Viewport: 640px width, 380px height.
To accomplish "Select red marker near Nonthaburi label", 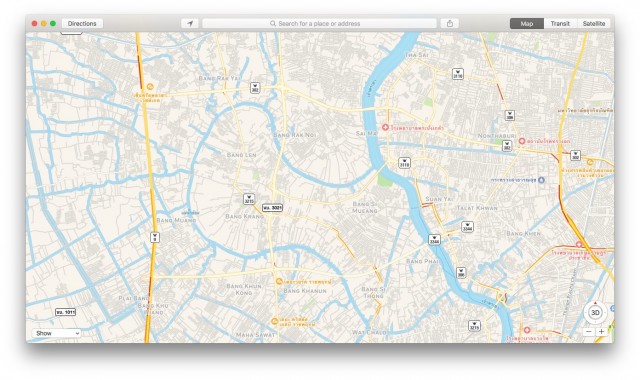I will 522,141.
